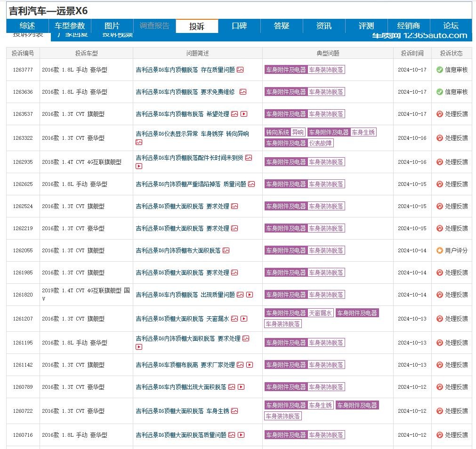The height and width of the screenshot is (449, 476).
Task: Open complaint 吉利远景X6车内顶棚脱落 存在质量问题
Action: coord(186,70)
